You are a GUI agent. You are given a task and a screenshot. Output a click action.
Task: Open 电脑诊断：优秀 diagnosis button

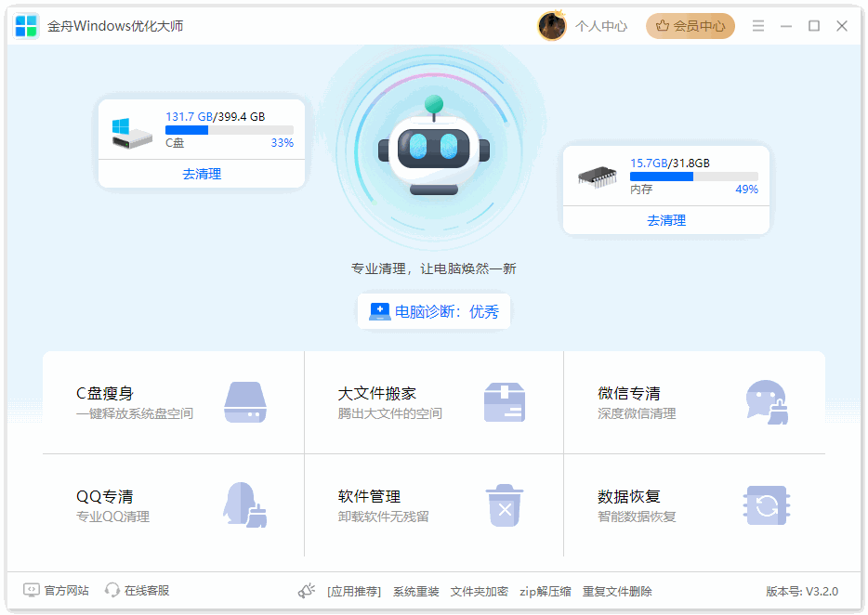click(434, 311)
